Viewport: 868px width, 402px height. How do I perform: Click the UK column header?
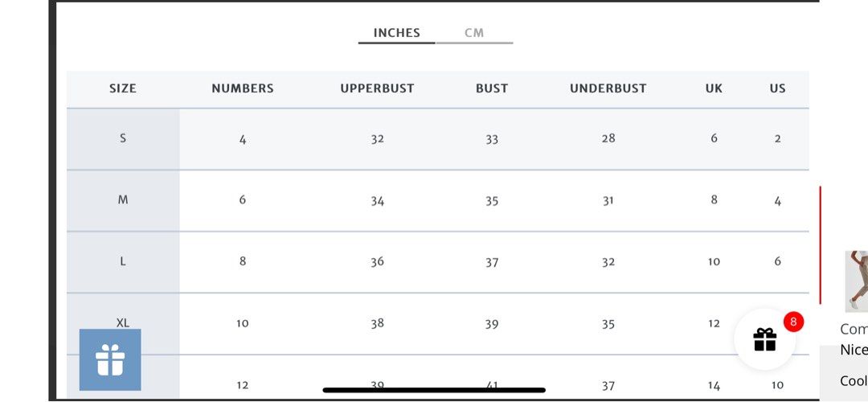point(714,88)
